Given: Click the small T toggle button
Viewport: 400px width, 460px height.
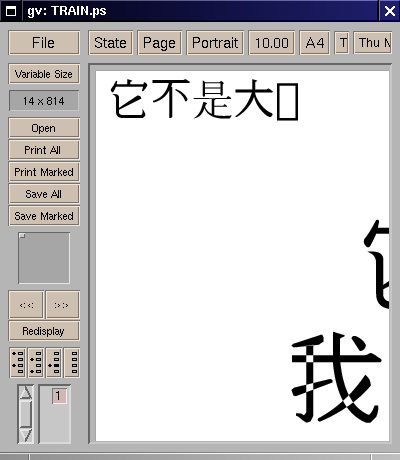Looking at the screenshot, I should [x=342, y=43].
